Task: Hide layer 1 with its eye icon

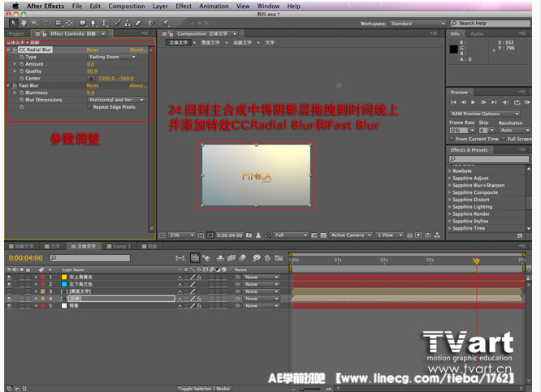Action: [x=9, y=277]
